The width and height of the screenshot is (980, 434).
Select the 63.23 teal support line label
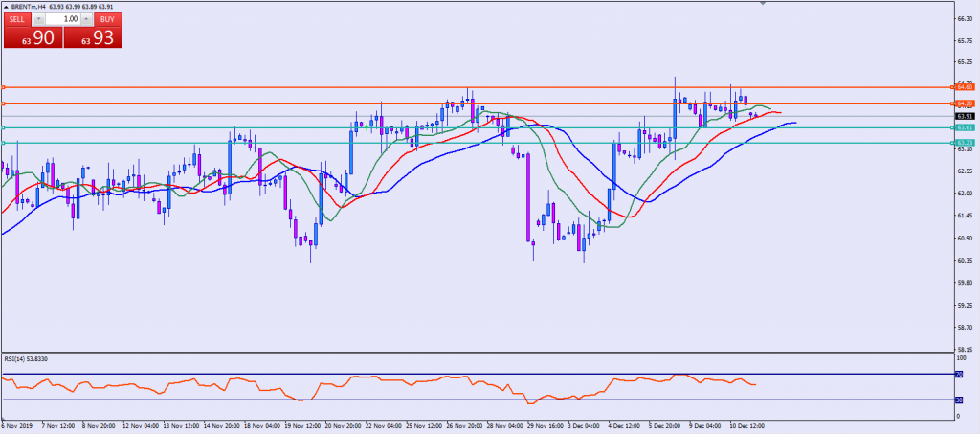click(x=963, y=143)
